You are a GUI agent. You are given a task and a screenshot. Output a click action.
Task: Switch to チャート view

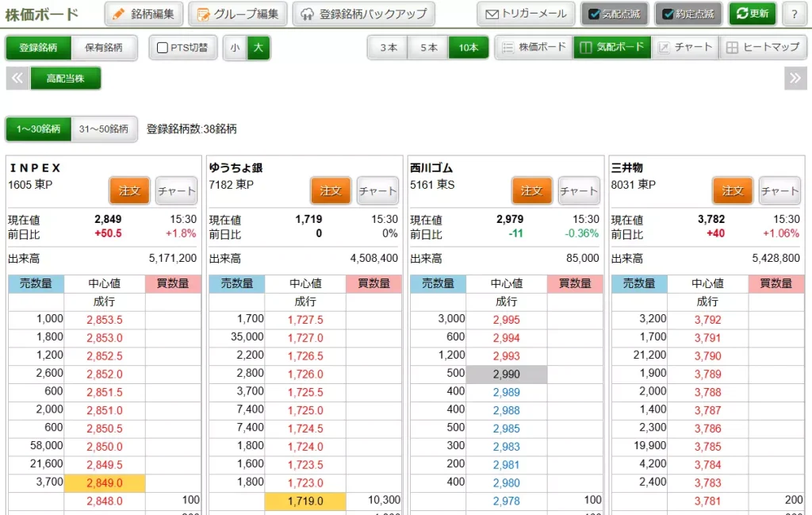click(x=685, y=48)
